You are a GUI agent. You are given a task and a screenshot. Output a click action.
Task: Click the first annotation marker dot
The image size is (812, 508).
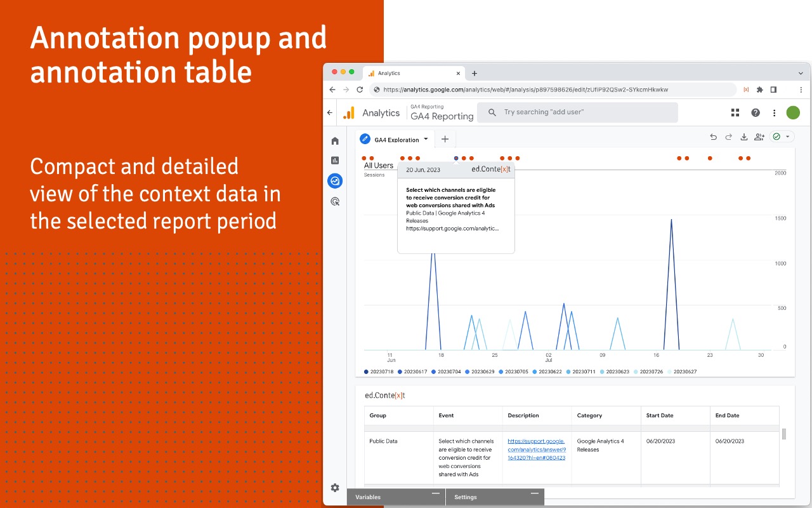[x=364, y=158]
